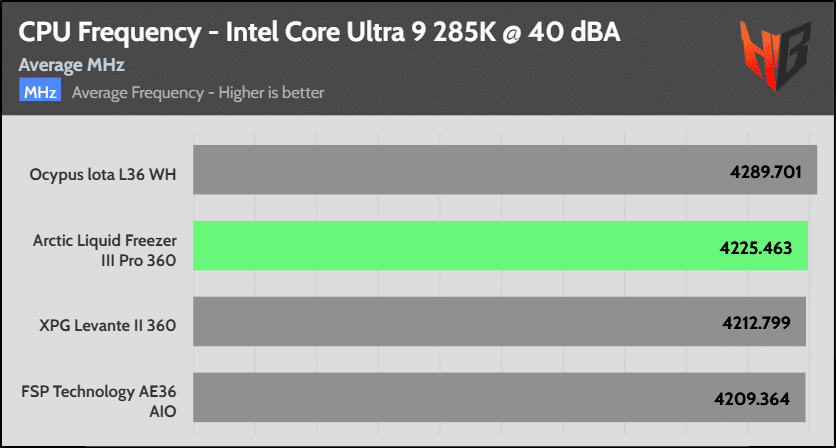This screenshot has width=836, height=448.
Task: Click the 4225.463 value label
Action: pyautogui.click(x=755, y=248)
